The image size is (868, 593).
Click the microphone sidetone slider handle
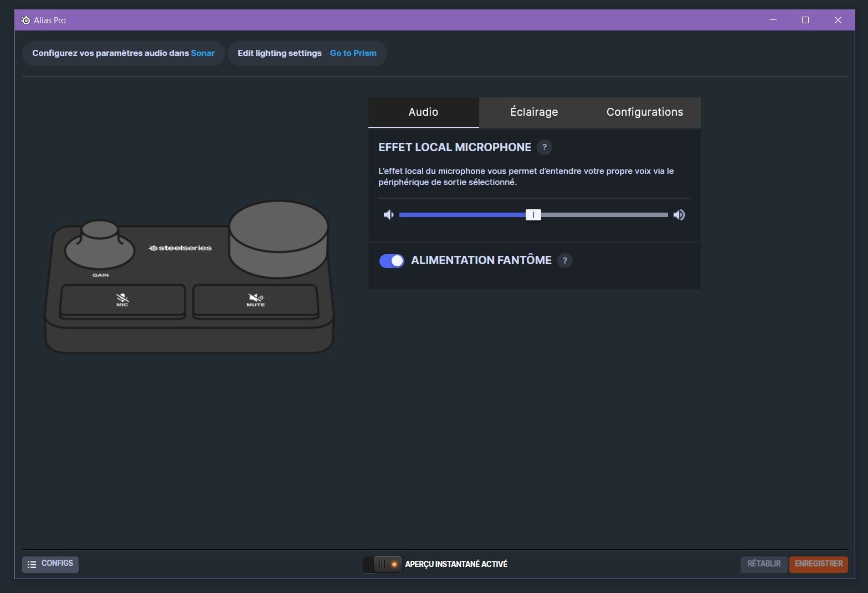pos(533,215)
